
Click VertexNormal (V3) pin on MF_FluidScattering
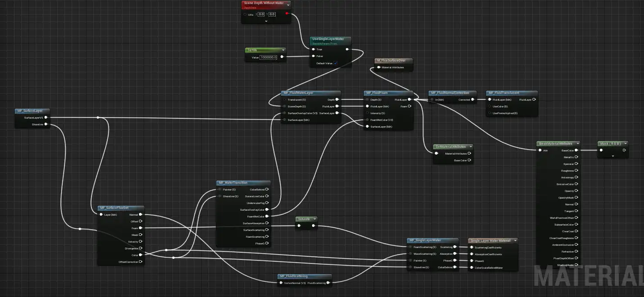coord(281,283)
